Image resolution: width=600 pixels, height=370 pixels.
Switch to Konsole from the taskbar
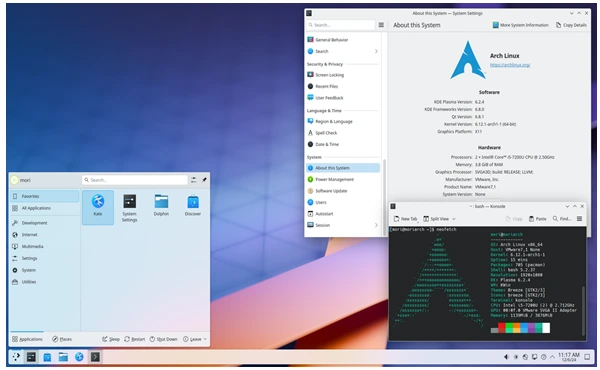point(95,357)
